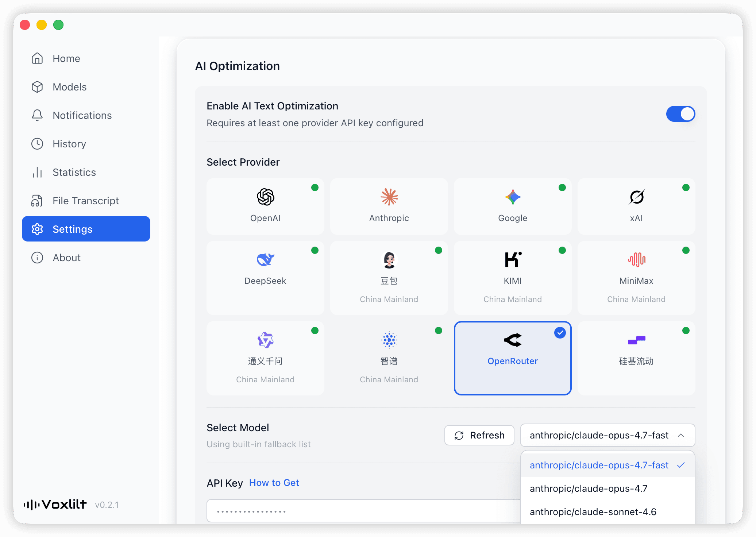Click 'Using built-in fallback list' text
This screenshot has height=537, width=756.
point(259,444)
